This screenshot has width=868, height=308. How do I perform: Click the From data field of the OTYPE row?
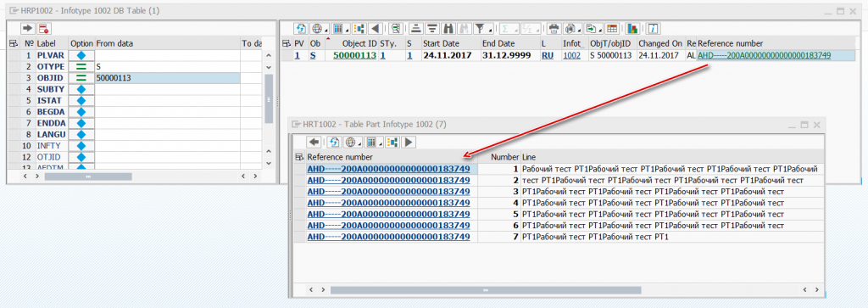tap(168, 66)
